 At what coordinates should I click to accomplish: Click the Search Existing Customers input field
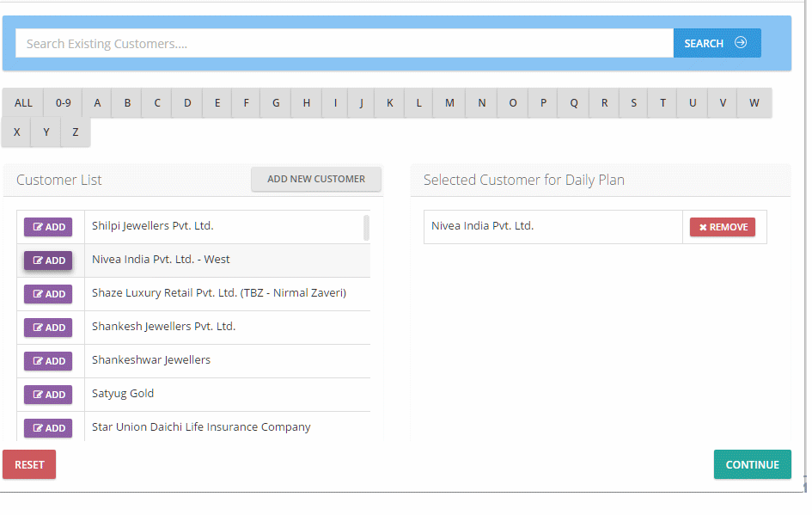pos(345,43)
